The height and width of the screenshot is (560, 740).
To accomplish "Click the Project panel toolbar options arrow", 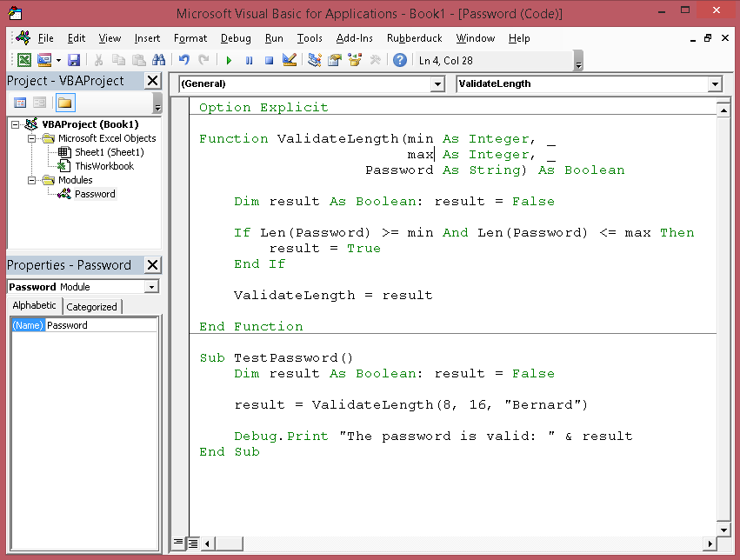I will pos(157,103).
